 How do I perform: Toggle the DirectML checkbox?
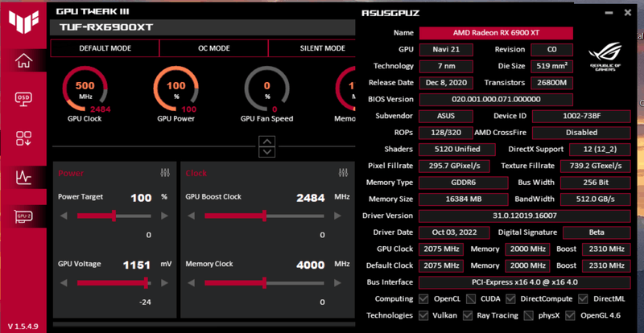[583, 299]
